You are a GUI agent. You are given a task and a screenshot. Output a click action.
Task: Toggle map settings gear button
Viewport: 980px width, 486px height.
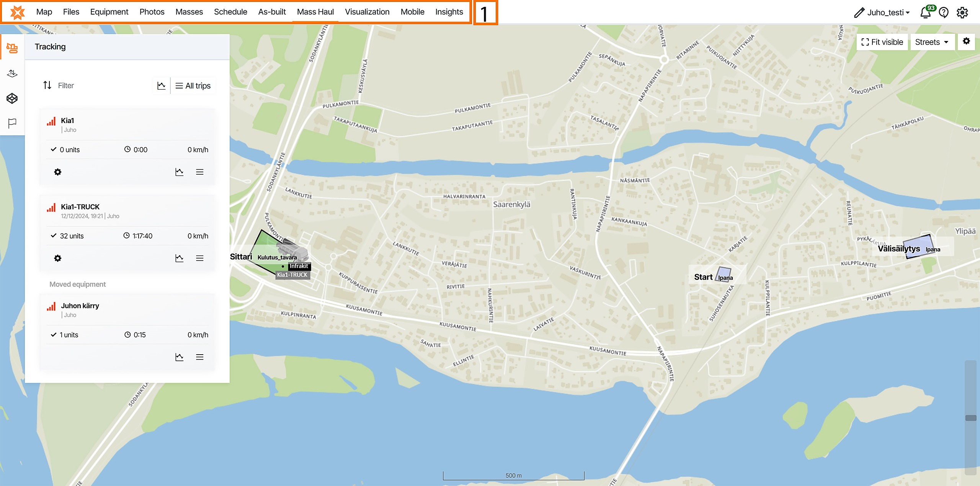[966, 41]
